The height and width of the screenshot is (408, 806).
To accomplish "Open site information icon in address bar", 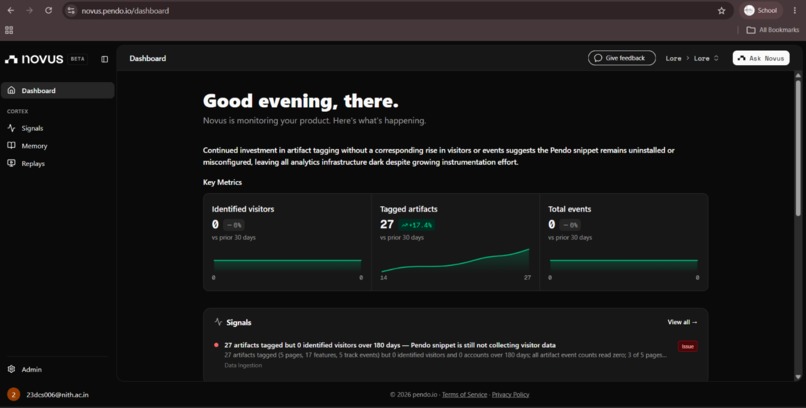I will pos(71,10).
